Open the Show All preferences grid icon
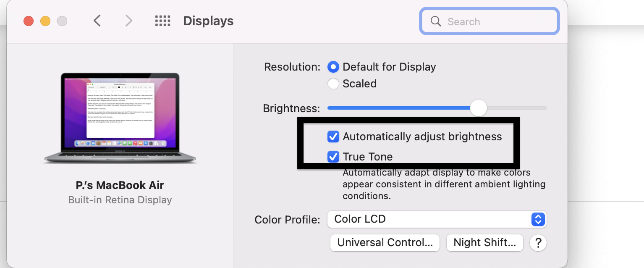644x268 pixels. (163, 21)
